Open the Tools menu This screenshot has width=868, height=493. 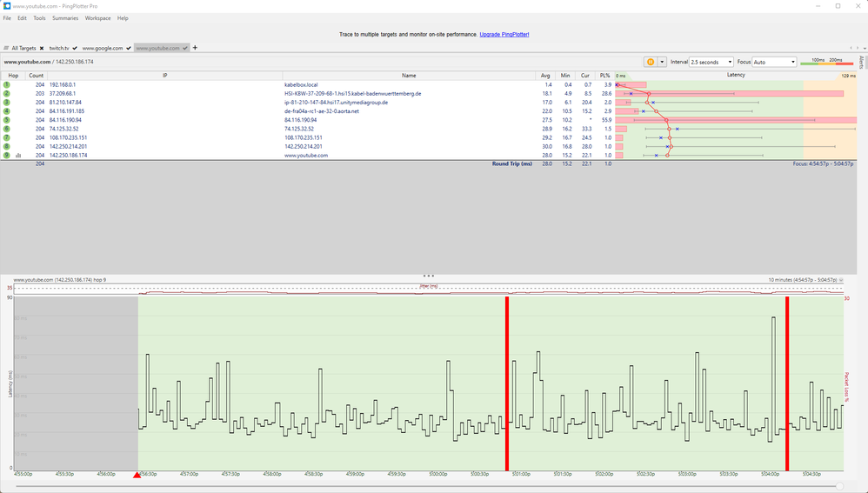tap(39, 18)
